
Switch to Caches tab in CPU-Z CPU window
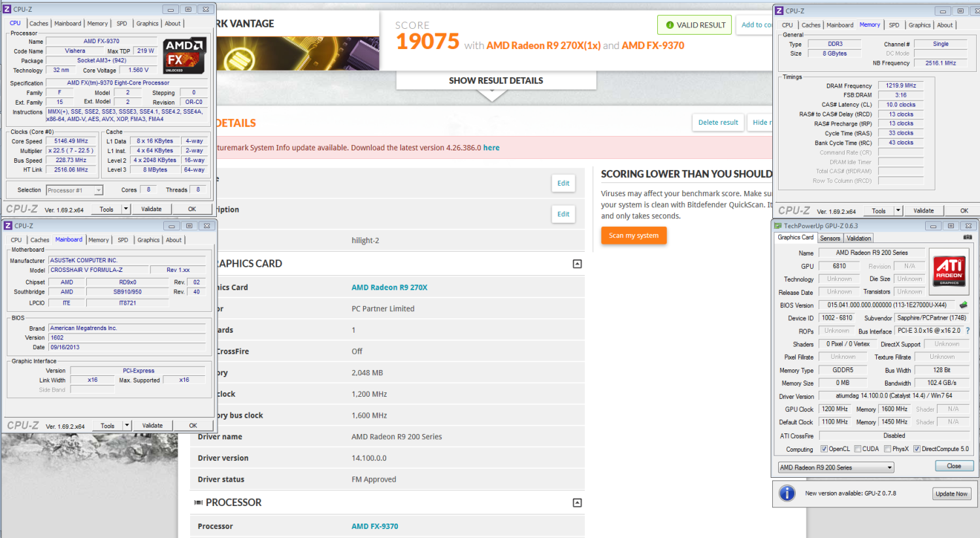tap(39, 24)
